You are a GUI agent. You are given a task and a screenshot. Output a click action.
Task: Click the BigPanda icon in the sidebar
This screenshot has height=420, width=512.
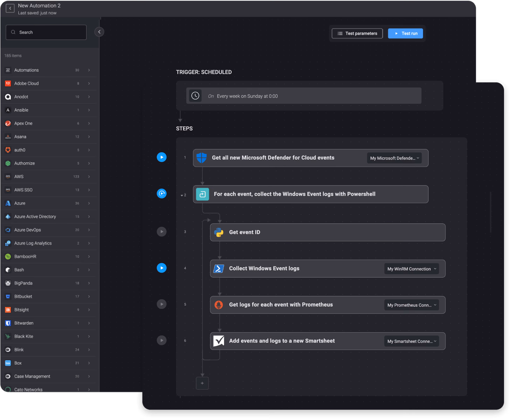pyautogui.click(x=8, y=283)
